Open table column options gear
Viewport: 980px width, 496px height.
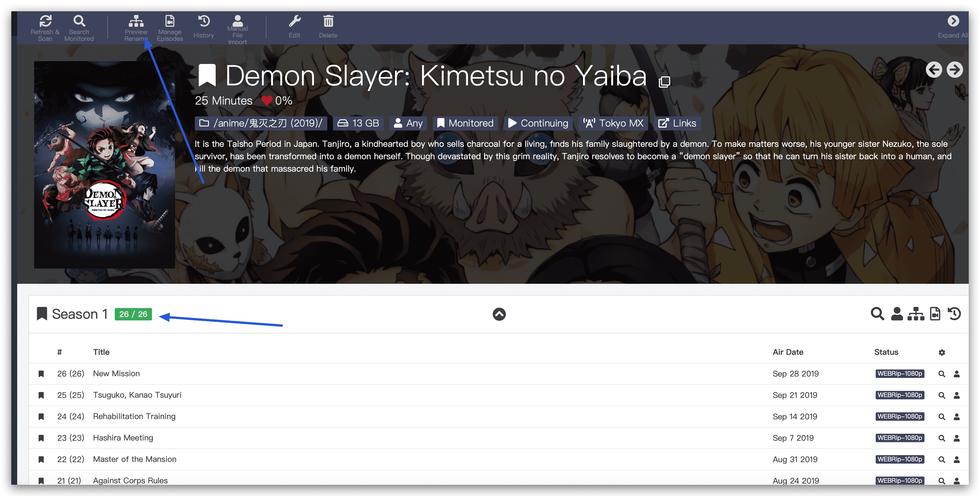pos(942,353)
